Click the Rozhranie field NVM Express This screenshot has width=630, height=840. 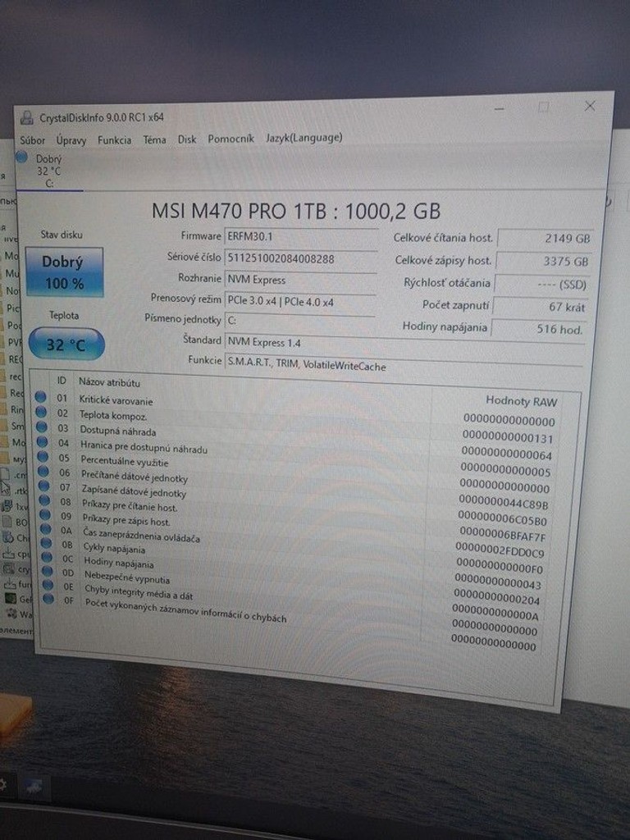coord(300,280)
